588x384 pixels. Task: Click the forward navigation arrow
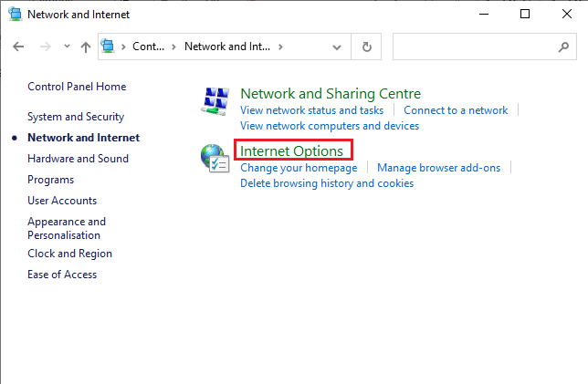point(46,47)
